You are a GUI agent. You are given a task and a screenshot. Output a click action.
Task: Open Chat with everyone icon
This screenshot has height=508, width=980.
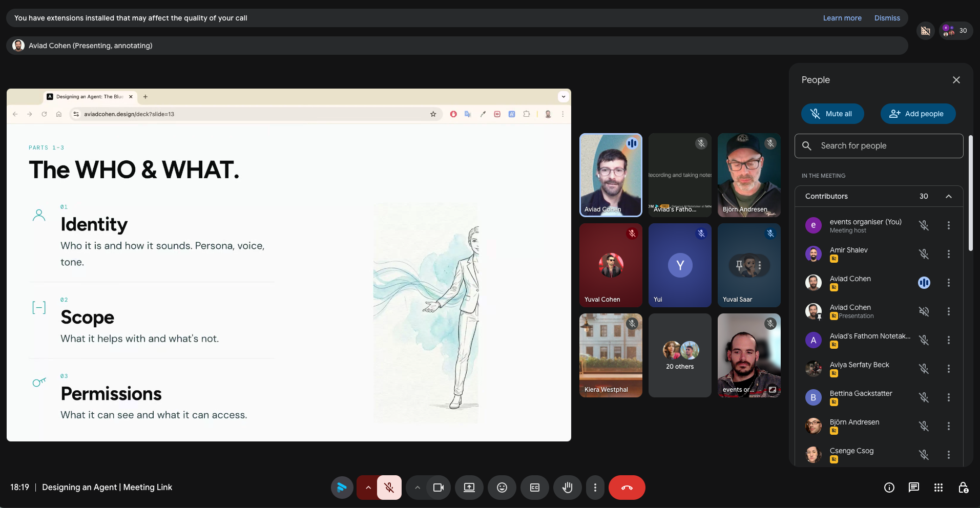pyautogui.click(x=914, y=488)
